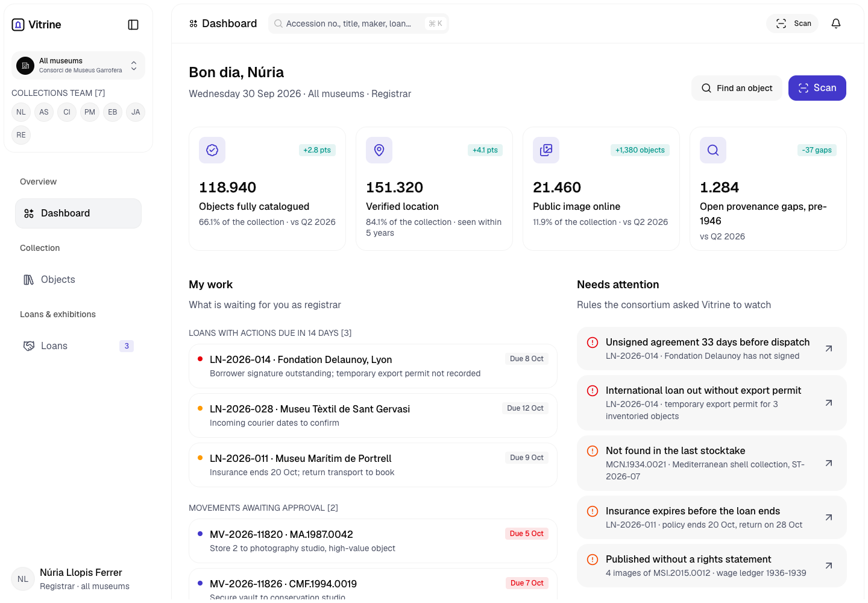The width and height of the screenshot is (868, 603).
Task: Click the provenance gaps magnifier icon
Action: click(x=713, y=150)
